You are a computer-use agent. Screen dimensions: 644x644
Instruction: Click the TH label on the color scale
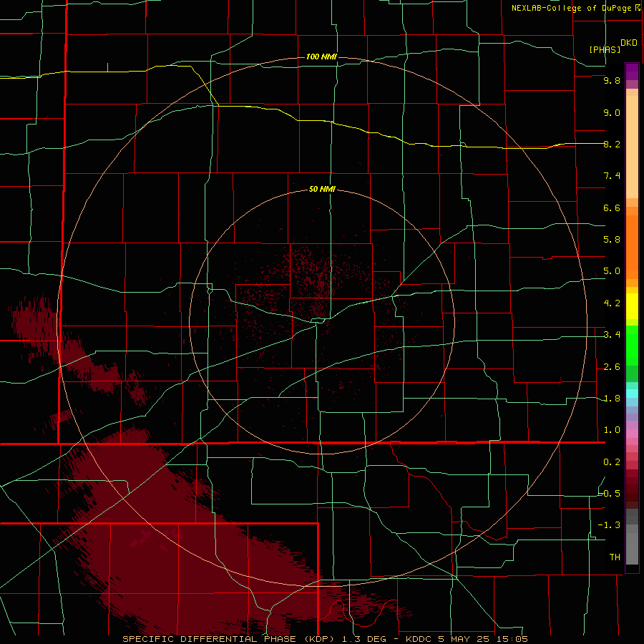615,557
